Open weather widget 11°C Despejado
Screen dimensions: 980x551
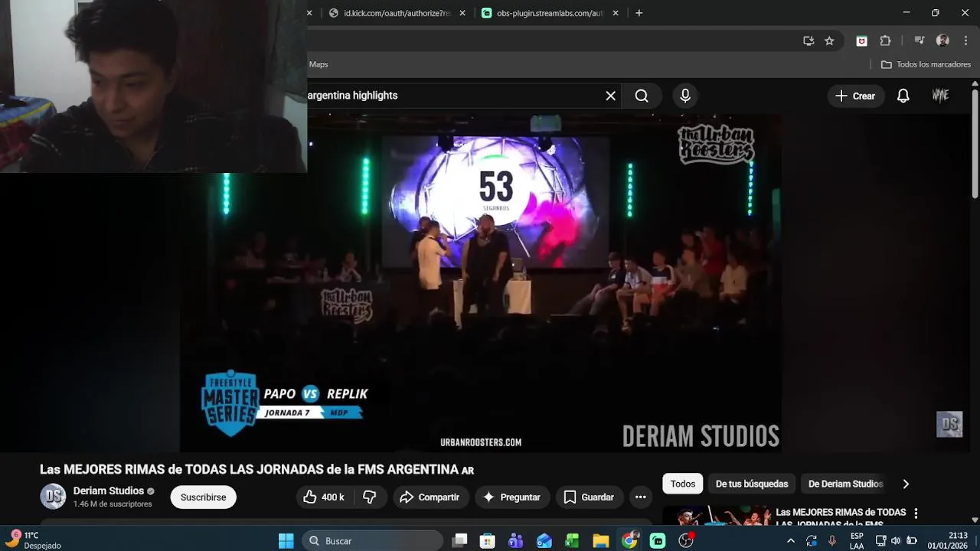pyautogui.click(x=32, y=540)
